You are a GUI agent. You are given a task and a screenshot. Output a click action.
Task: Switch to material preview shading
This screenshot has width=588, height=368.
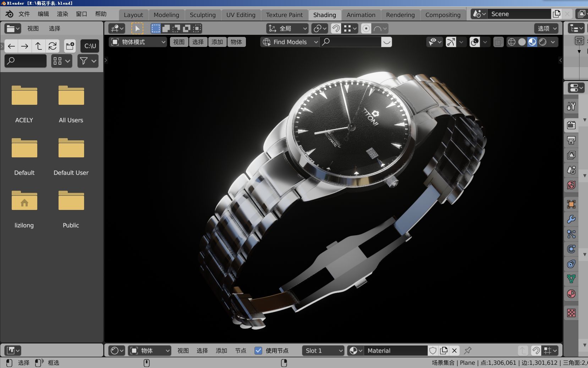point(532,42)
